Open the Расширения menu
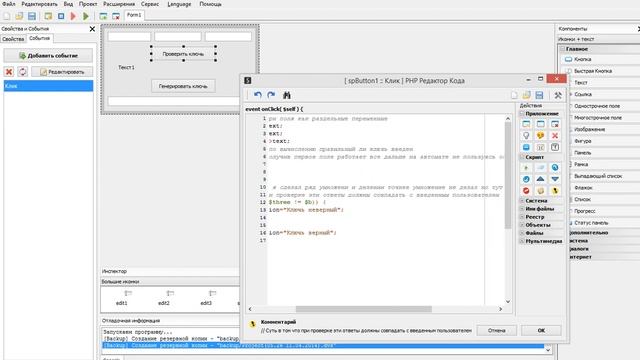Screen dimensions: 640x360 [x=119, y=4]
